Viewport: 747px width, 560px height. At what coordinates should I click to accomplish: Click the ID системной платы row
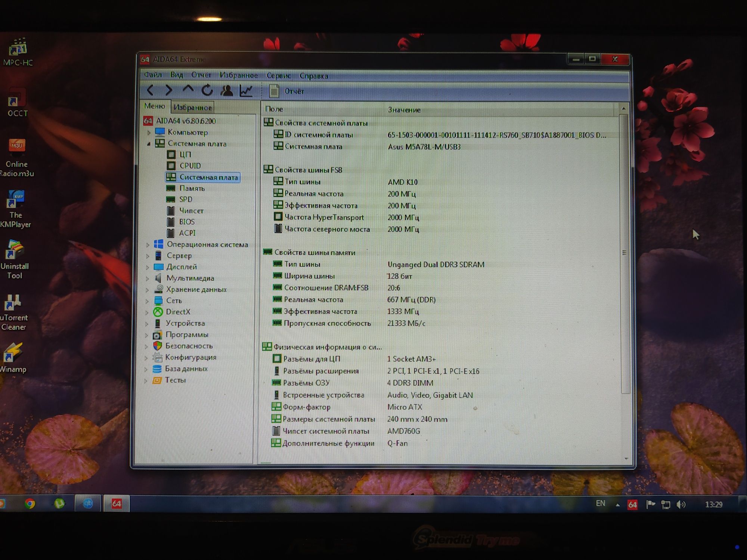[440, 135]
